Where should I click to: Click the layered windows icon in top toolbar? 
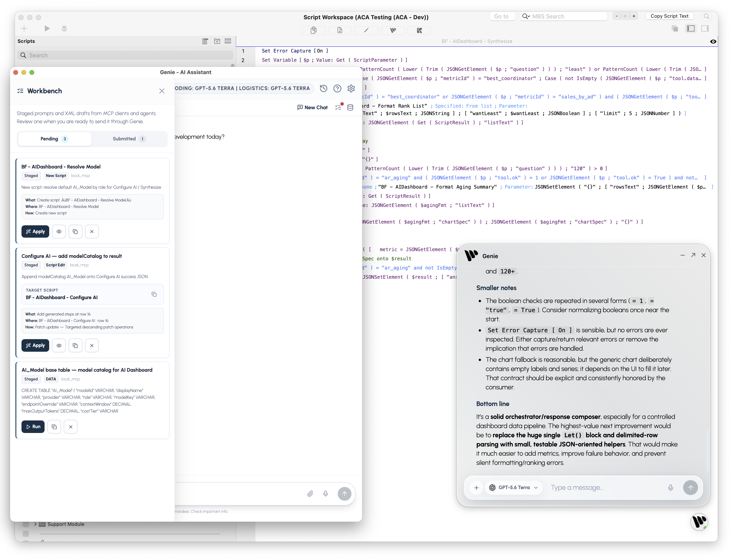pyautogui.click(x=675, y=29)
